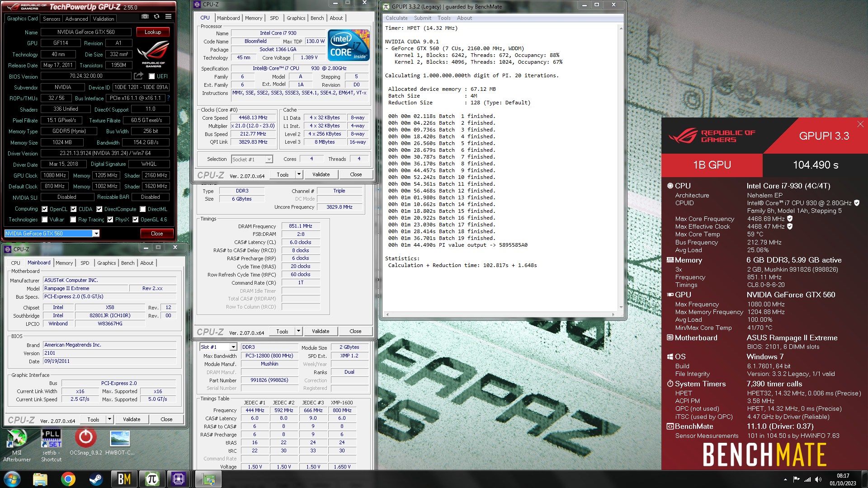Click Tools button in CPU-Z Mainboard window
The image size is (868, 488).
[93, 419]
